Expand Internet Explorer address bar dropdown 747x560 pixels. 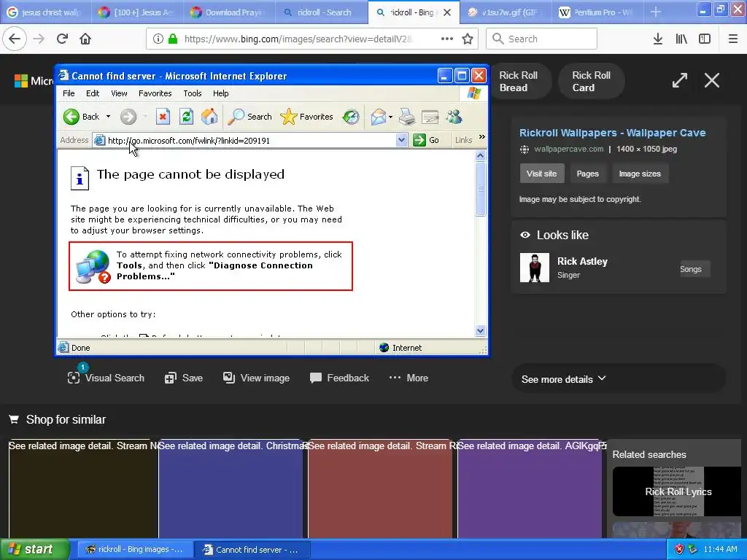(401, 140)
